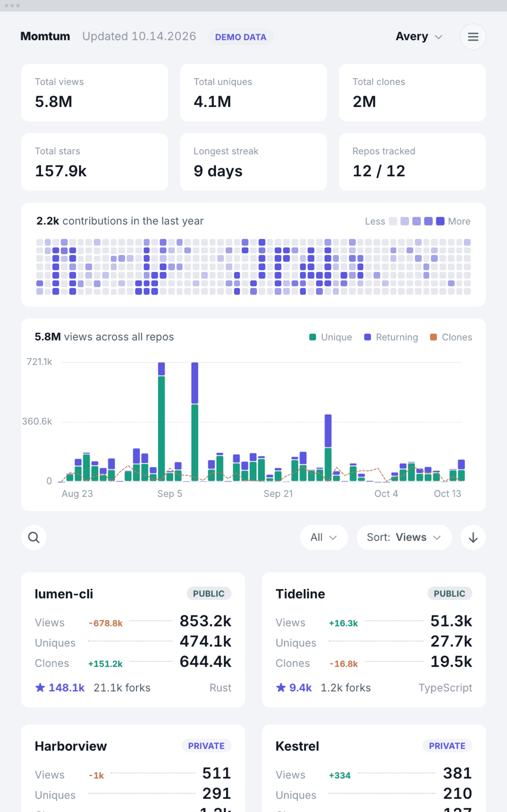Click the Momtum logo title
Image resolution: width=507 pixels, height=812 pixels.
45,36
